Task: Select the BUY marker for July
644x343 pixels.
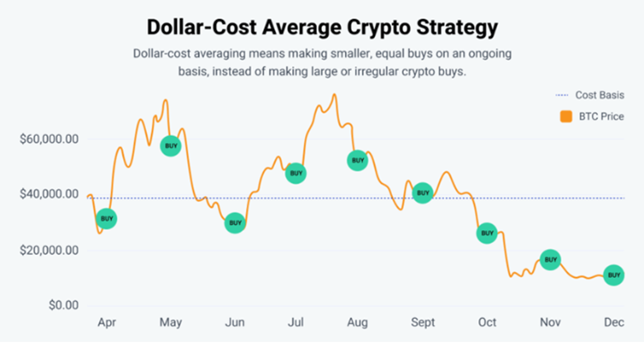Action: click(296, 173)
